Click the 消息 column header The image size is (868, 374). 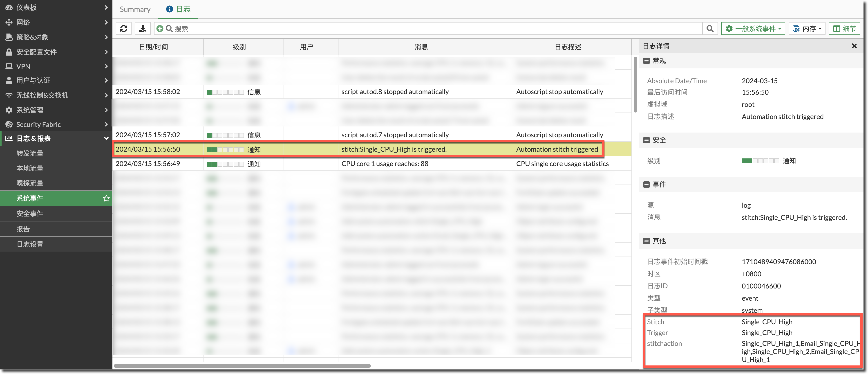pos(425,47)
